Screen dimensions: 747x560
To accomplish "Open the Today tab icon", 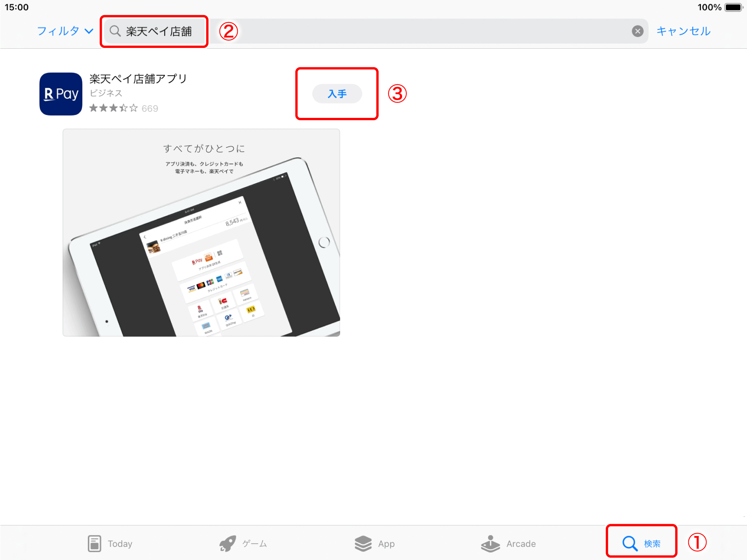I will point(94,543).
